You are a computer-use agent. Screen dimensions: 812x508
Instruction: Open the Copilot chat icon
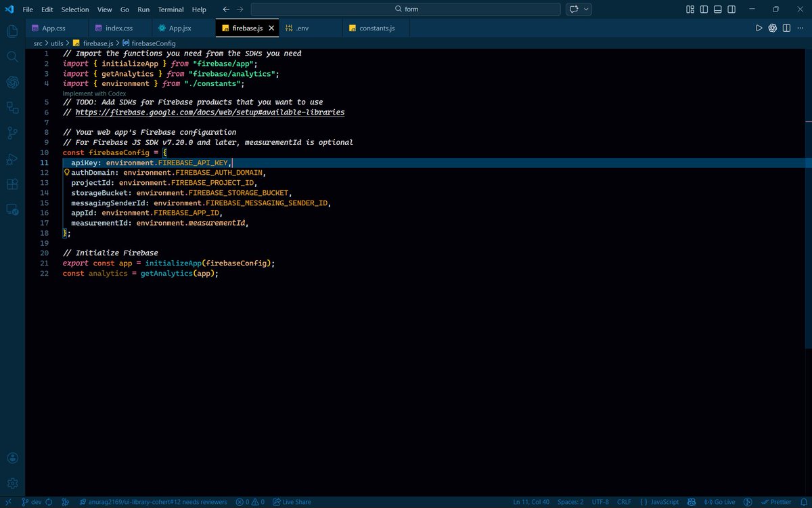tap(574, 9)
